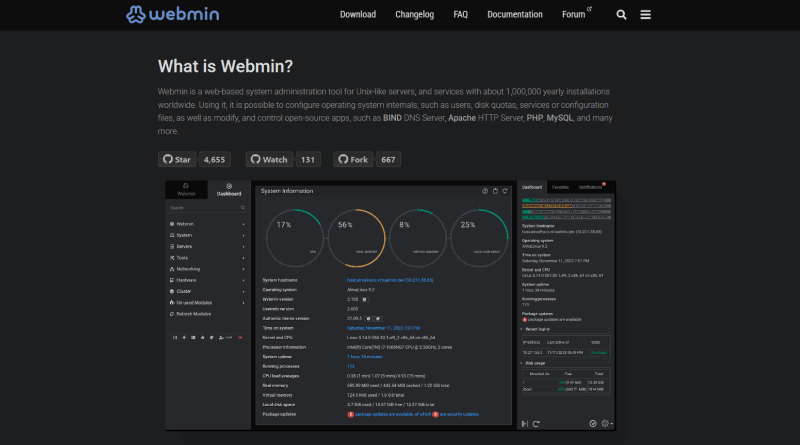The width and height of the screenshot is (800, 445).
Task: Open the Documentation menu item
Action: click(515, 14)
